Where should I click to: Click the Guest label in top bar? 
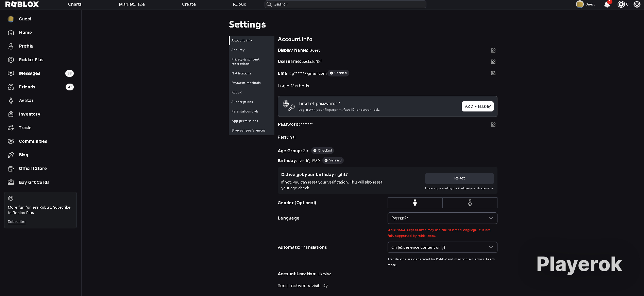(590, 4)
